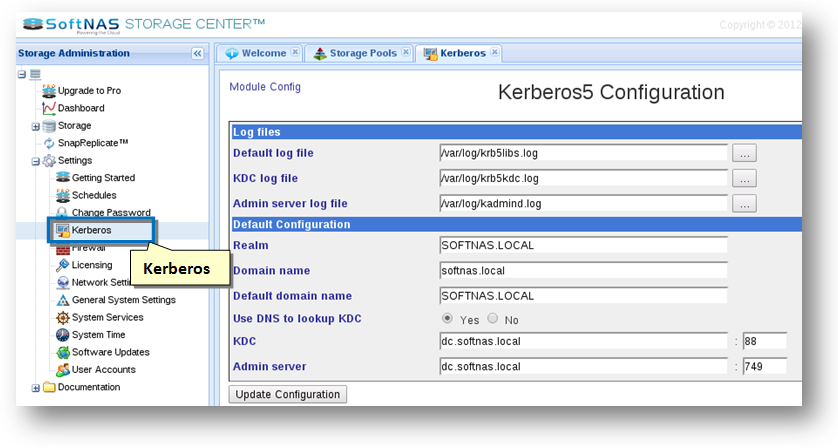Switch to the Welcome tab

point(259,53)
